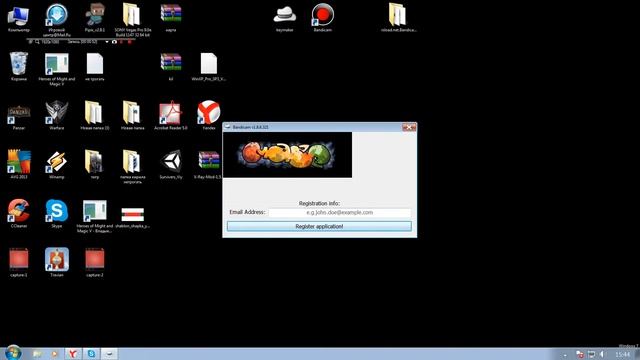Click the taskbar clock
Viewport: 640px width, 360px height.
622,354
